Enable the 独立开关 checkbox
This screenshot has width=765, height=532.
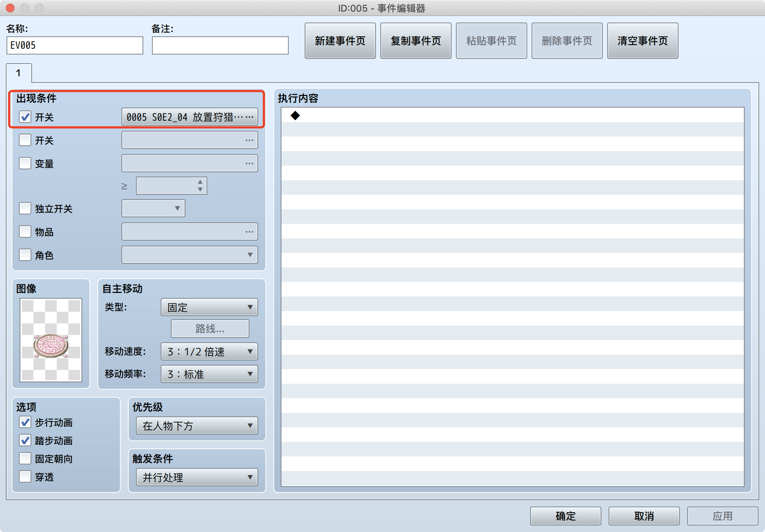(x=25, y=209)
